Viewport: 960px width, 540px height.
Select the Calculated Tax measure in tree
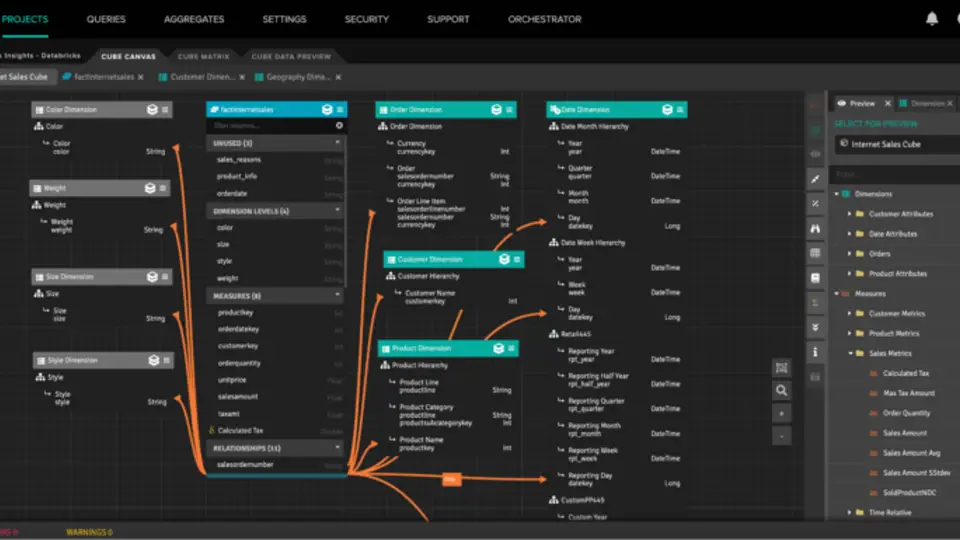coord(906,373)
